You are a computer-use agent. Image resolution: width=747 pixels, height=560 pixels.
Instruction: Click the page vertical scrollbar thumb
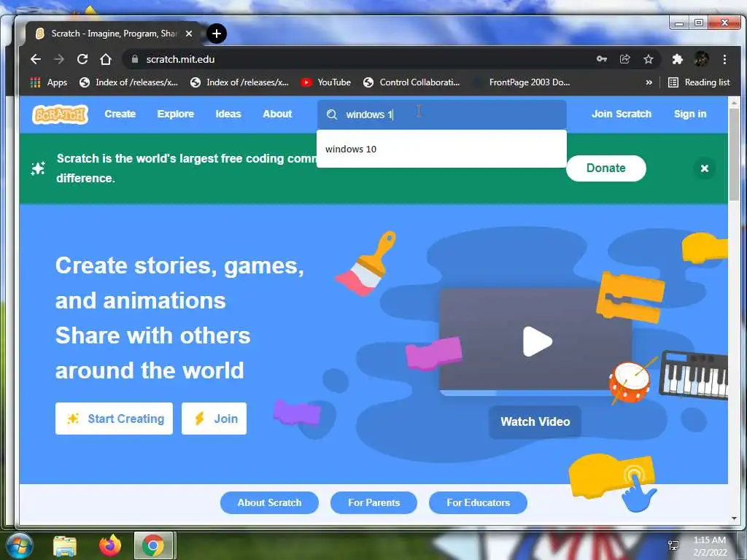click(x=734, y=155)
